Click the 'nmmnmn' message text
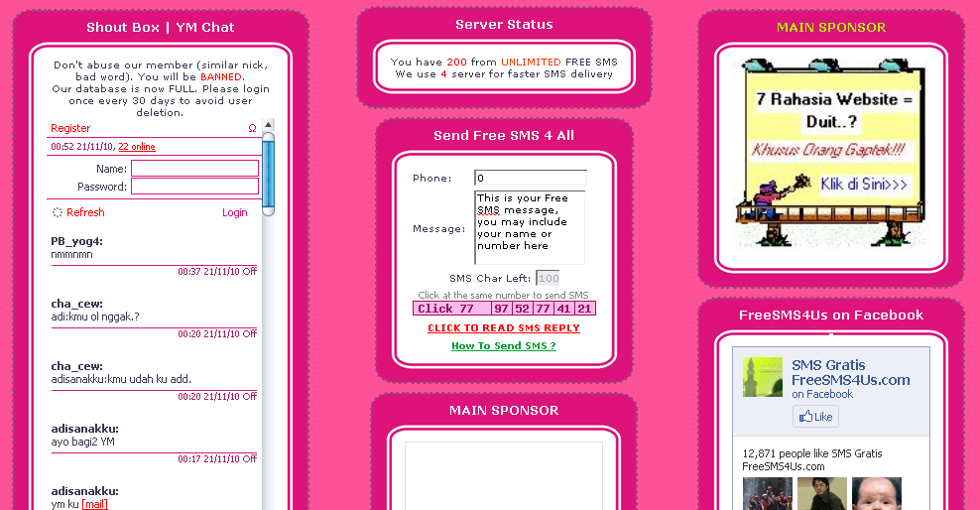 pyautogui.click(x=71, y=255)
